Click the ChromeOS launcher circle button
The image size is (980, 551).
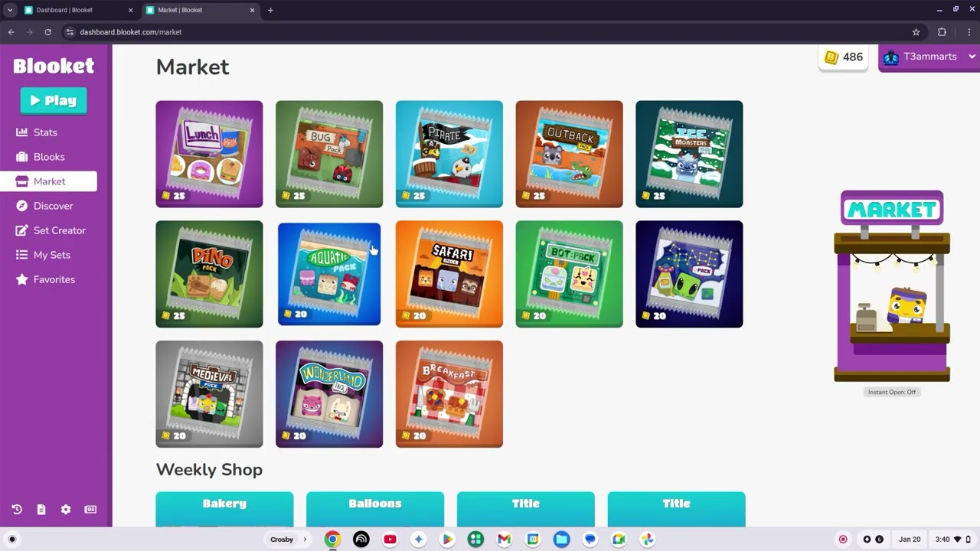[x=11, y=540]
